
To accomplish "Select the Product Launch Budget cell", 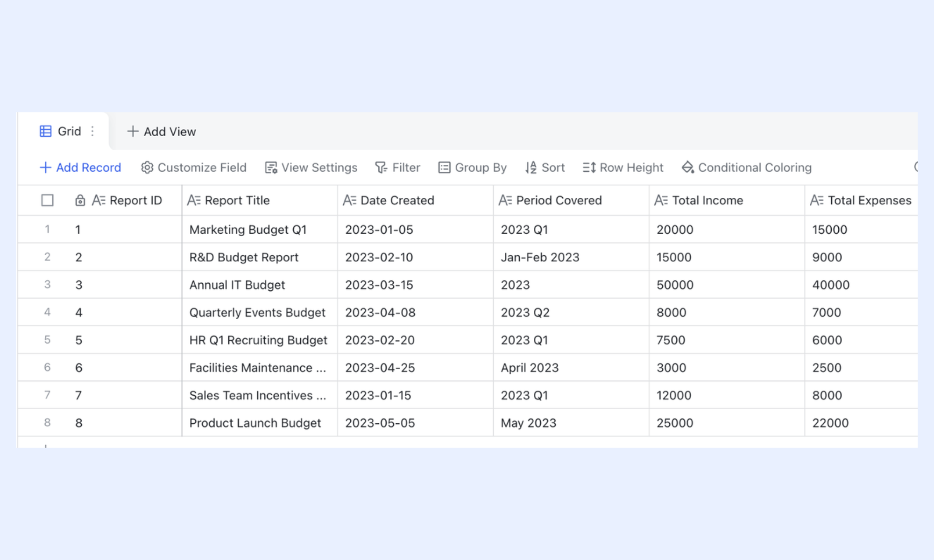I will (x=260, y=423).
